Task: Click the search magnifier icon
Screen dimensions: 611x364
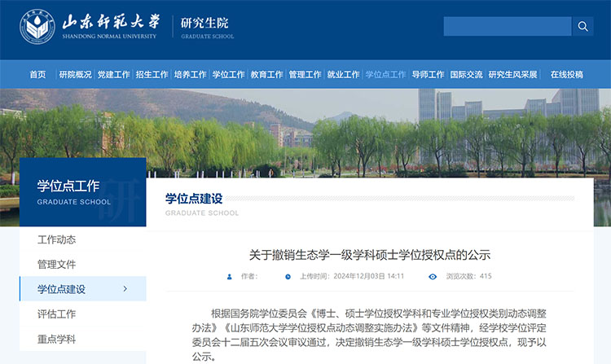Action: coord(582,27)
